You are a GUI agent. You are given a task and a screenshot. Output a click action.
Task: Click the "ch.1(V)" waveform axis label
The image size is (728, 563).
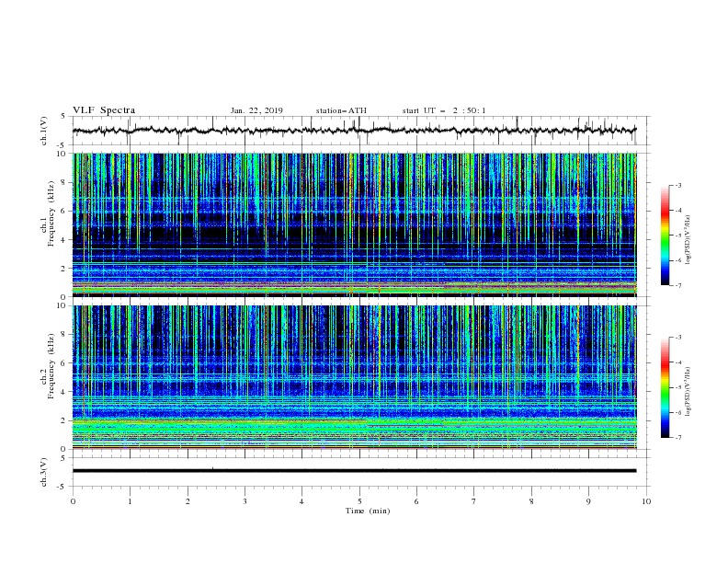coord(44,131)
